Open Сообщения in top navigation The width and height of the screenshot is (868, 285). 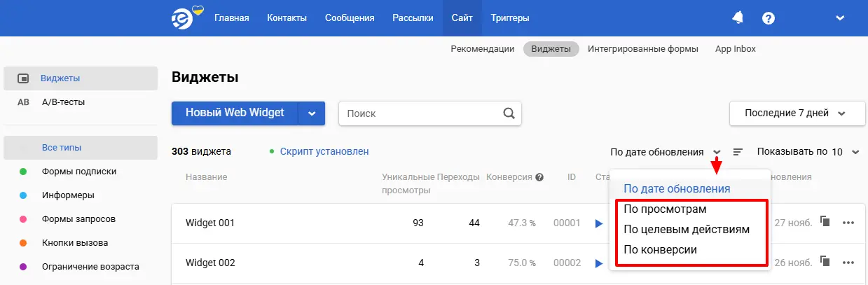coord(350,18)
